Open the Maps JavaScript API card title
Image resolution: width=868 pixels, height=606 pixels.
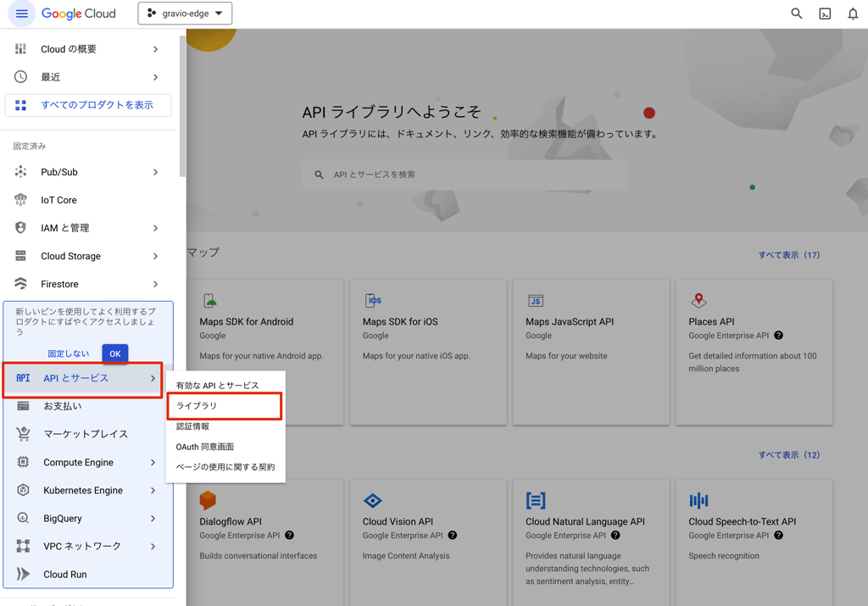click(x=570, y=321)
